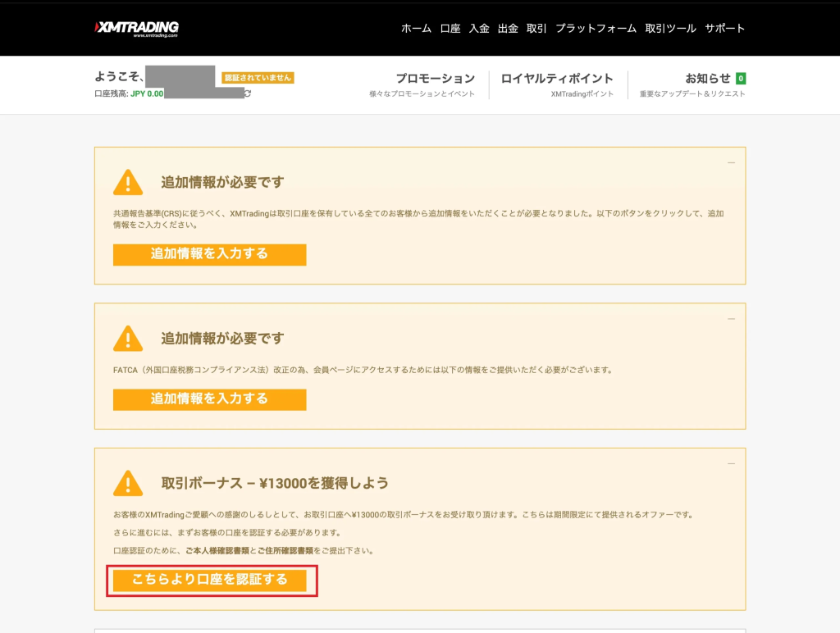Collapse the FATCA 追加情報 panel
The width and height of the screenshot is (840, 633).
tap(731, 319)
